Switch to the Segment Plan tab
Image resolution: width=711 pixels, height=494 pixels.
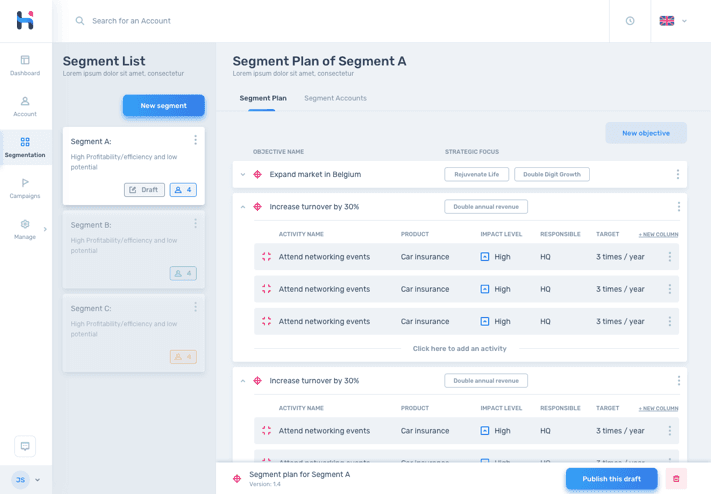point(263,98)
